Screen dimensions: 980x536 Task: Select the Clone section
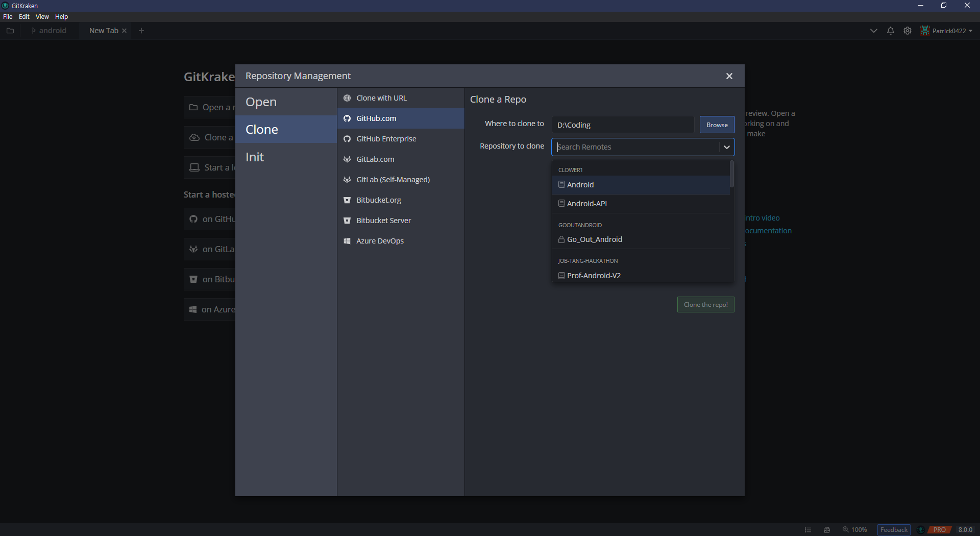point(286,129)
